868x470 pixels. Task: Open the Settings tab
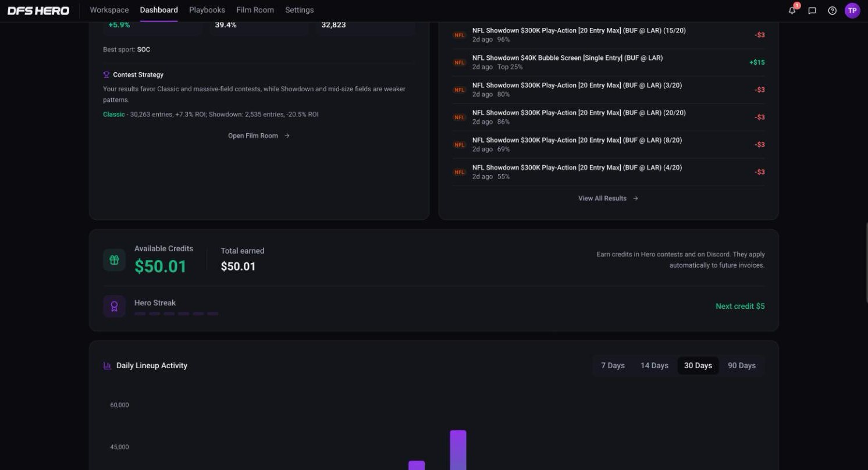click(x=300, y=10)
